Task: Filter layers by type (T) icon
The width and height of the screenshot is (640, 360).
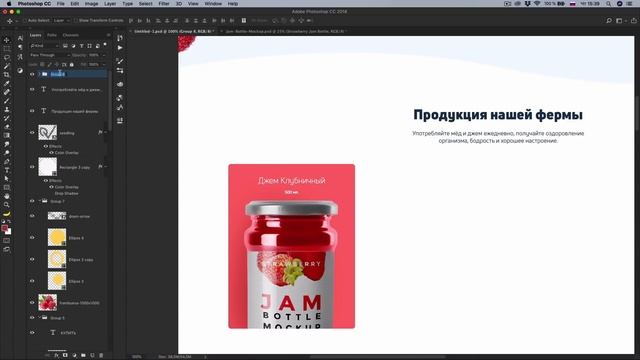Action: [x=81, y=46]
